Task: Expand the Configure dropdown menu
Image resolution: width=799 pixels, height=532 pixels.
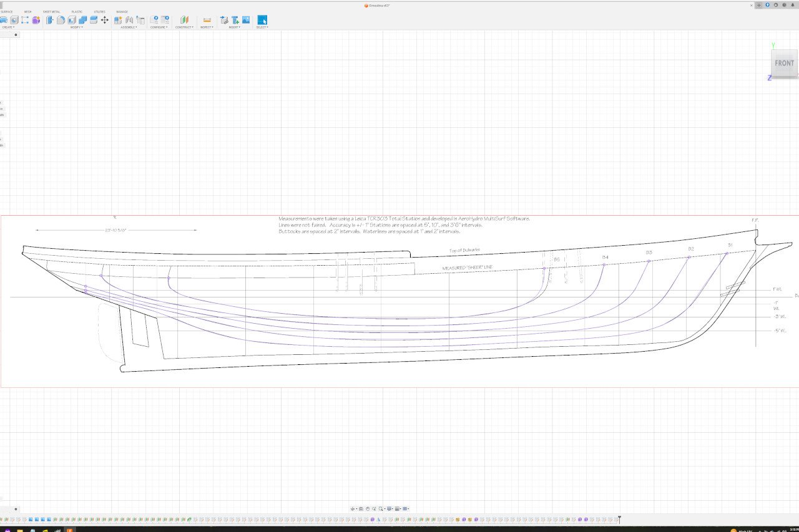Action: click(x=159, y=27)
